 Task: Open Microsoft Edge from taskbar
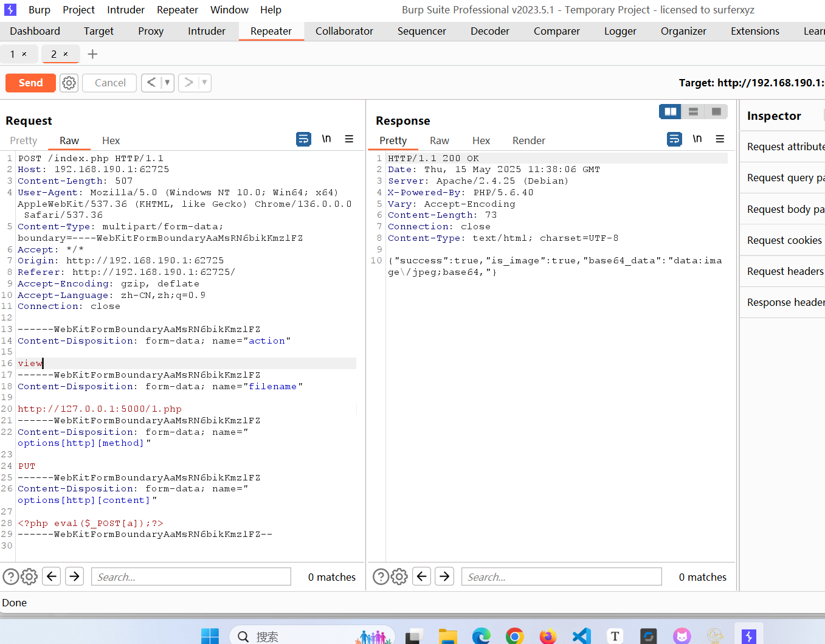click(482, 636)
